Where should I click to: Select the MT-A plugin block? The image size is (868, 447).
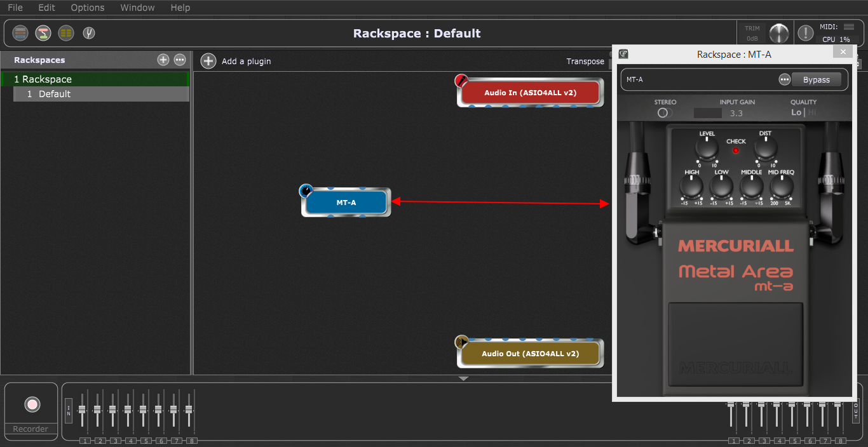(346, 203)
